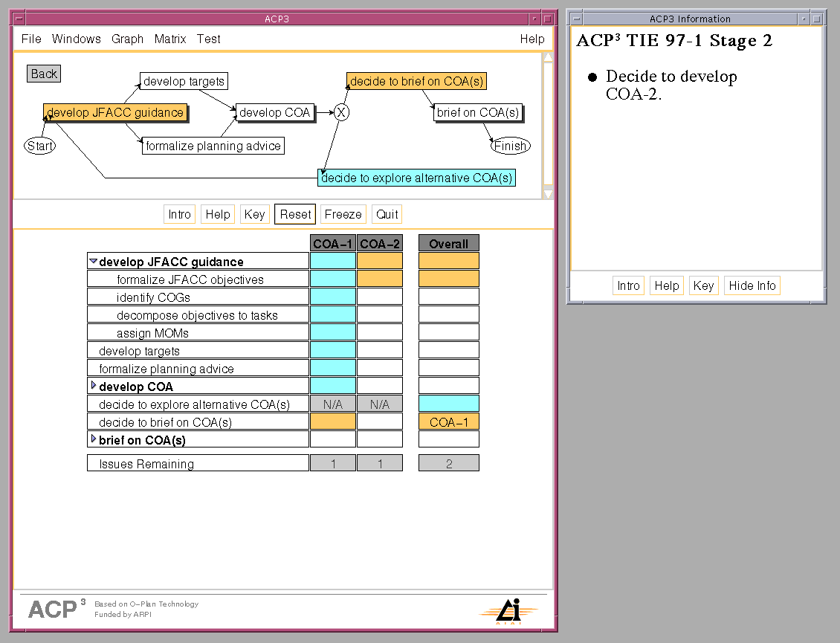This screenshot has width=840, height=643.
Task: Collapse the 'develop JFACC guidance' row
Action: tap(93, 262)
